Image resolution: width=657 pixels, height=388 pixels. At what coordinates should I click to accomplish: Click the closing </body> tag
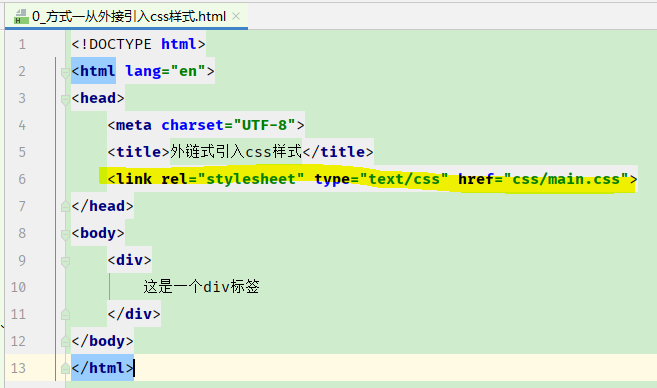click(x=103, y=341)
